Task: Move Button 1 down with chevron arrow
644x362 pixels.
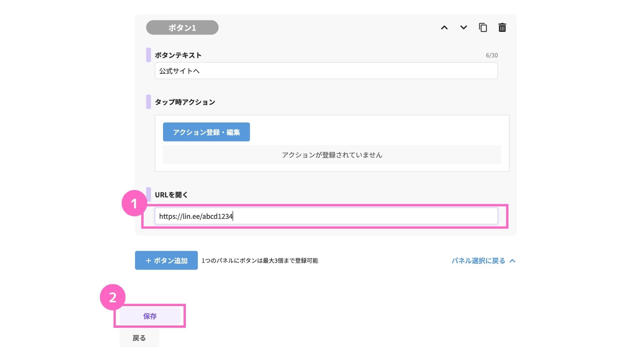Action: pyautogui.click(x=464, y=27)
